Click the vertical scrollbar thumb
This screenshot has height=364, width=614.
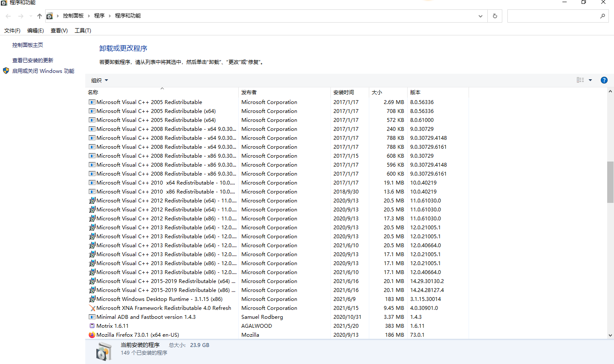[610, 182]
